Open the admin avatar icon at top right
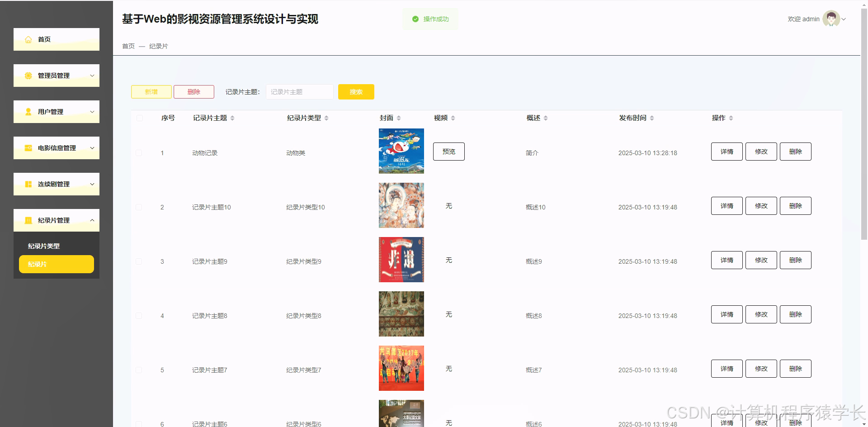Screen dimensions: 868x427 tap(830, 19)
